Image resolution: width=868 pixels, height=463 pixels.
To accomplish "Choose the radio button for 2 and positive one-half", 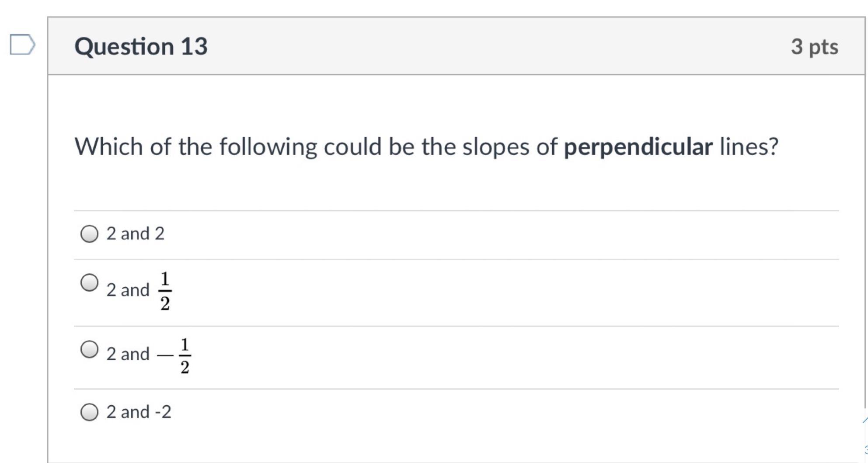I will click(89, 283).
